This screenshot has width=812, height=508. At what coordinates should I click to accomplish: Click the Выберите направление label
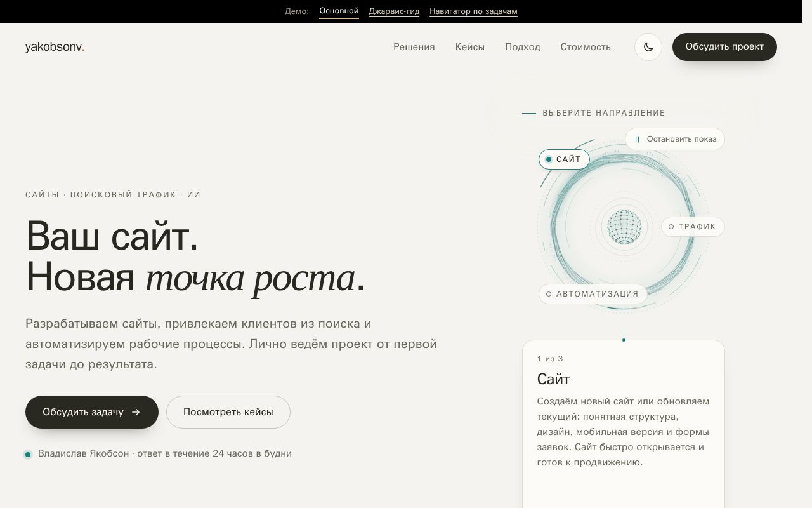pos(604,113)
